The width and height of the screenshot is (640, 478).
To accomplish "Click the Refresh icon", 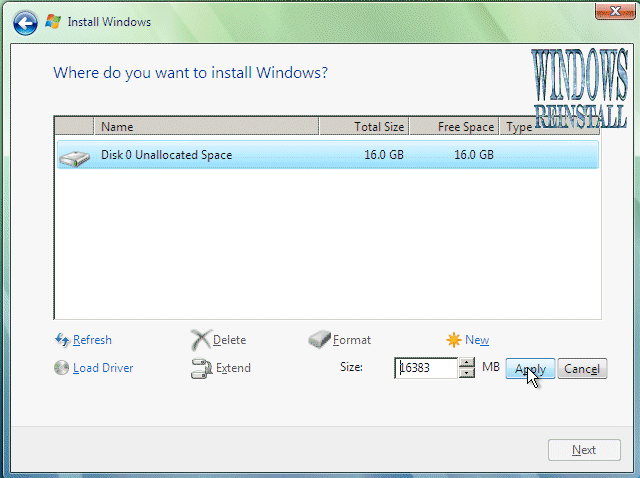I will pyautogui.click(x=62, y=340).
